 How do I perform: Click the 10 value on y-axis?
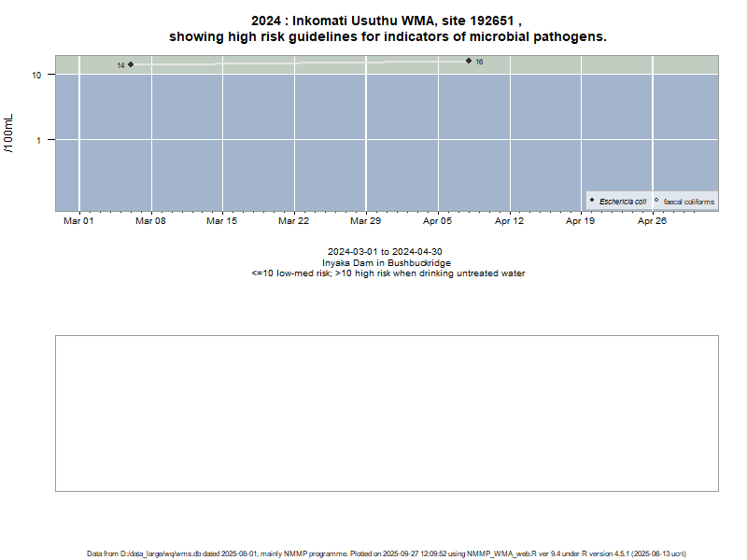38,75
